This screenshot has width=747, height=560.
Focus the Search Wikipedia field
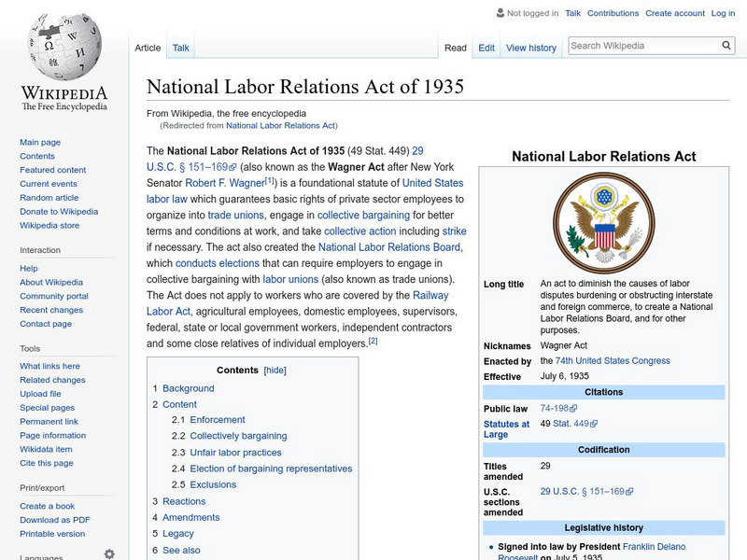644,46
